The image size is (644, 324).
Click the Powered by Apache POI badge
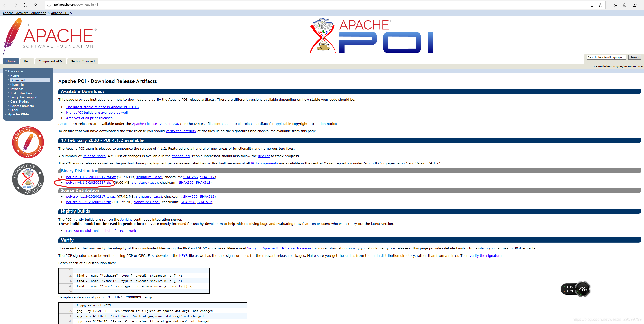[28, 179]
